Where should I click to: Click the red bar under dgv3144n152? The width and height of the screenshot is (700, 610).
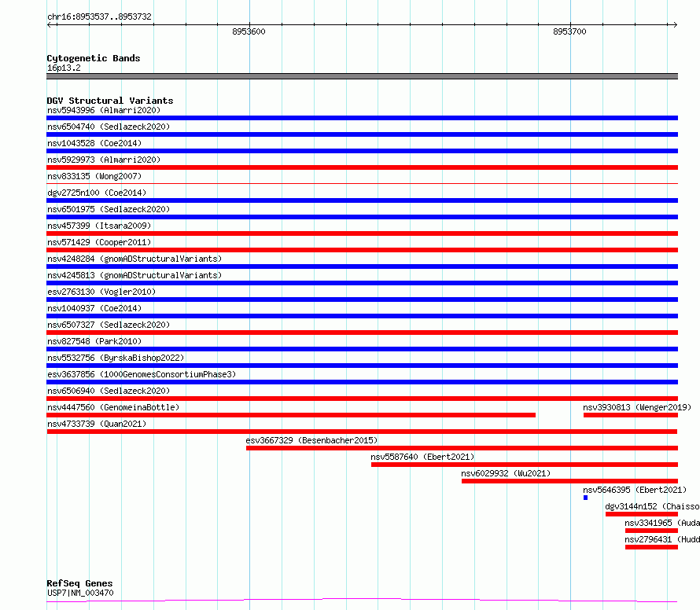[642, 514]
